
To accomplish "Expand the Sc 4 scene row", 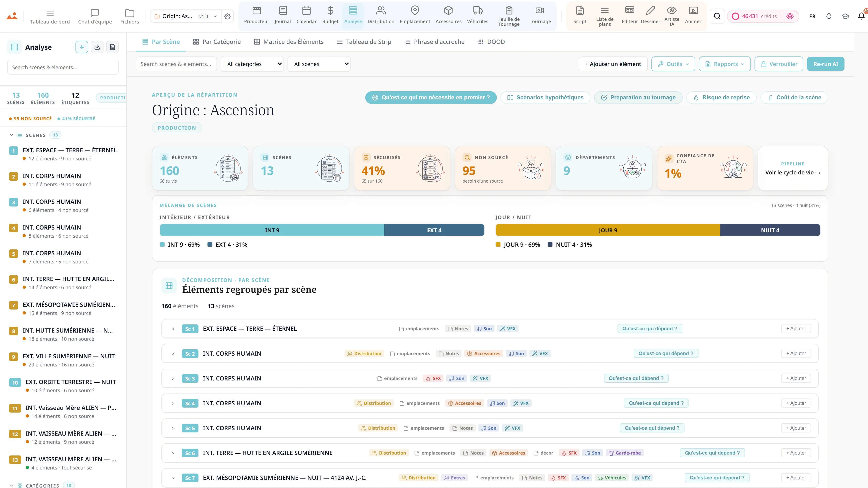I will (x=173, y=403).
